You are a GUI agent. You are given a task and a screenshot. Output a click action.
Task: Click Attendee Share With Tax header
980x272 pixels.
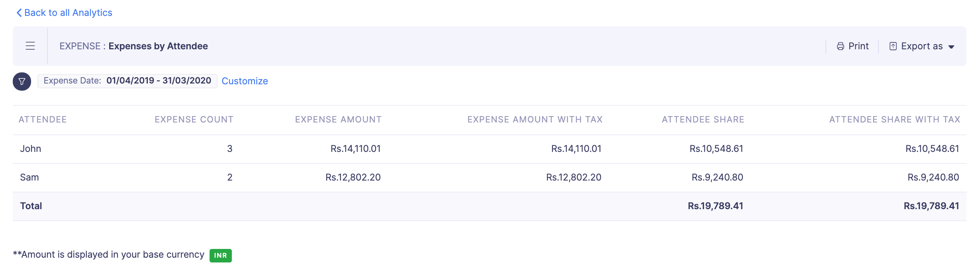pos(894,120)
